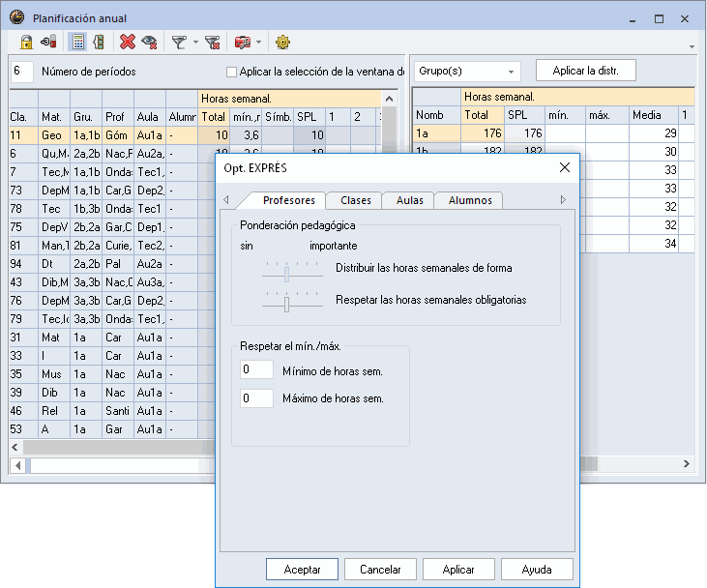Adjust 'Distribuir las horas semanales' slider
This screenshot has height=588, width=707.
coord(286,274)
